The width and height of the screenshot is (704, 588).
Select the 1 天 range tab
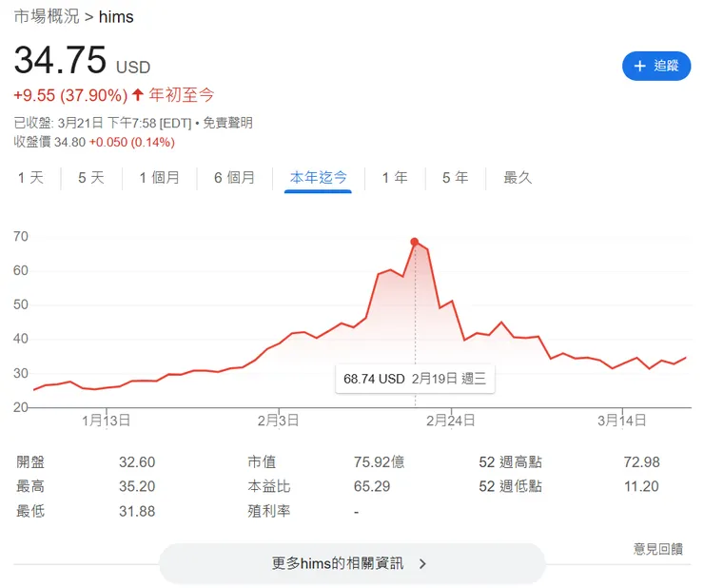(30, 177)
